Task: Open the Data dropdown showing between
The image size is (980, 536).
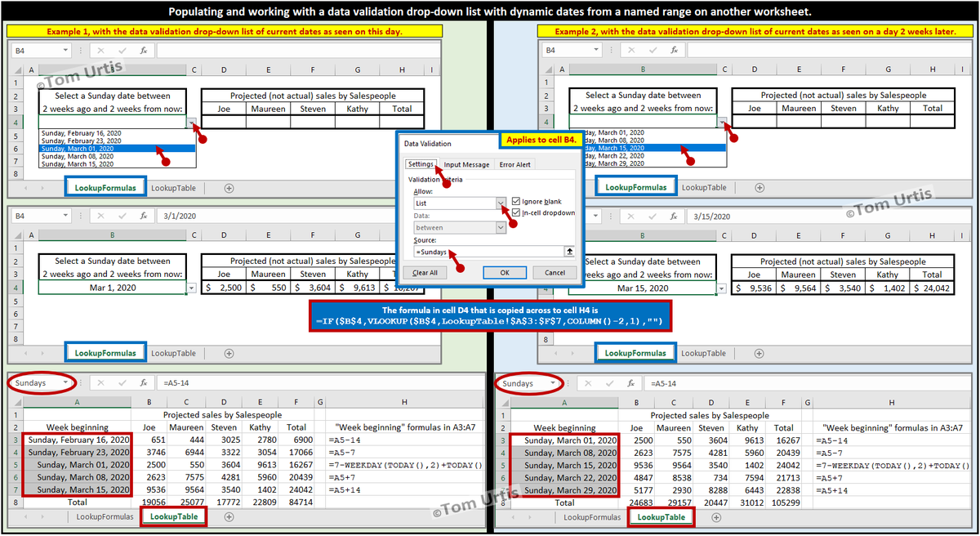Action: 501,227
